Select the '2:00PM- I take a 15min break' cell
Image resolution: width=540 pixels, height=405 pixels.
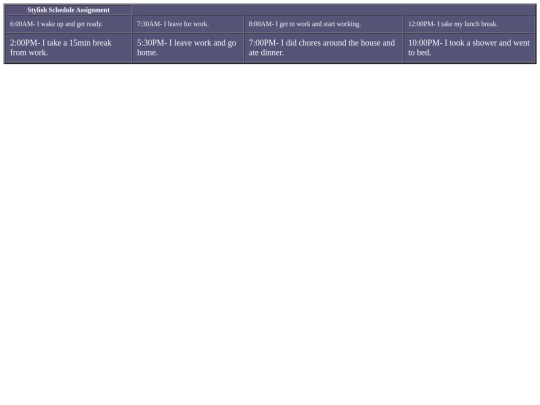[69, 48]
